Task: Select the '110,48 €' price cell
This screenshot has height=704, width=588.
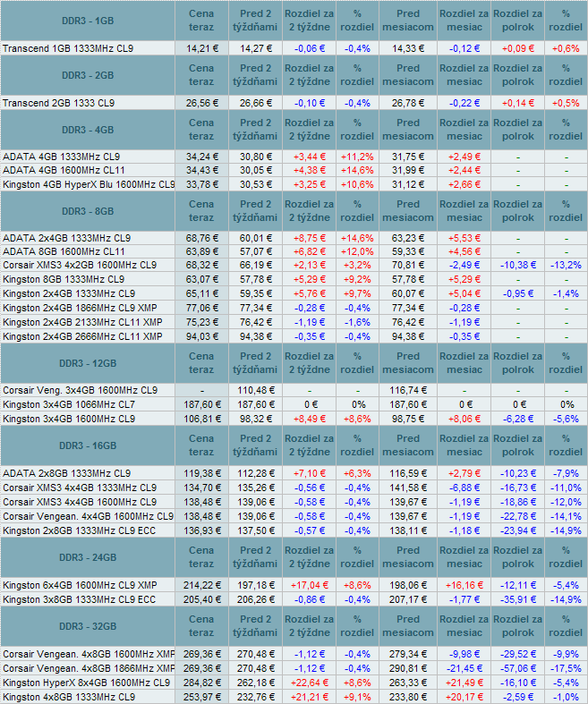Action: pyautogui.click(x=256, y=390)
